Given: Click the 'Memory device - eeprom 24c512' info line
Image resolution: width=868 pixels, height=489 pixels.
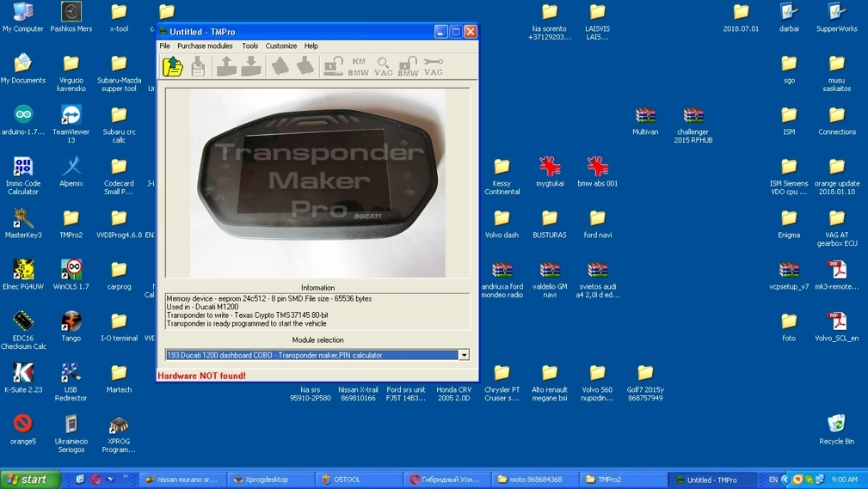Looking at the screenshot, I should pyautogui.click(x=269, y=298).
